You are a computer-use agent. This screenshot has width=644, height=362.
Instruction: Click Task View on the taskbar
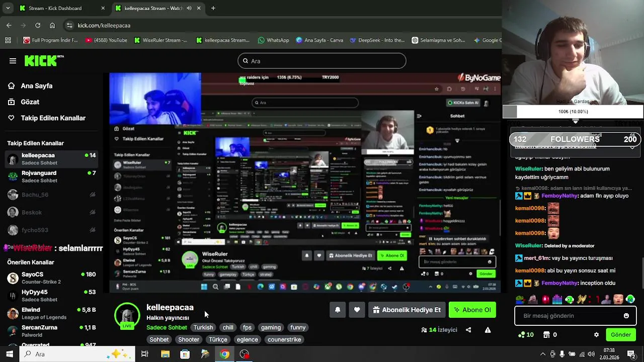click(145, 354)
